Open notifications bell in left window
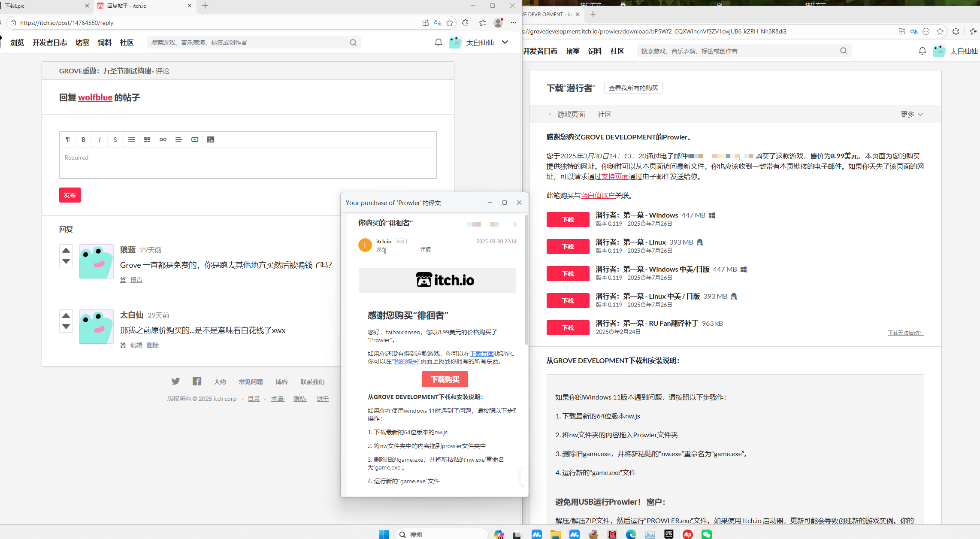Image resolution: width=980 pixels, height=539 pixels. [x=438, y=42]
